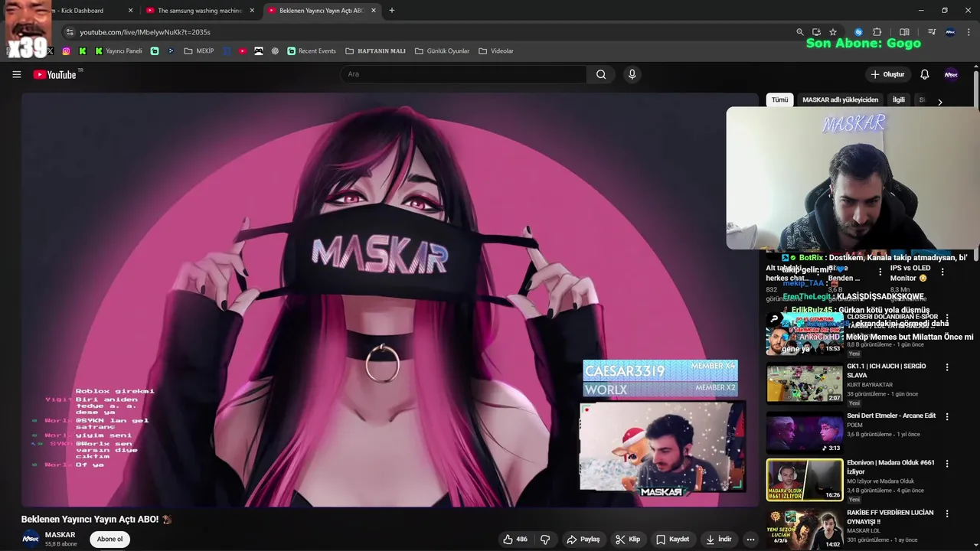Screen dimensions: 980x551
Task: Open the MASKAR channel name link
Action: pos(60,535)
